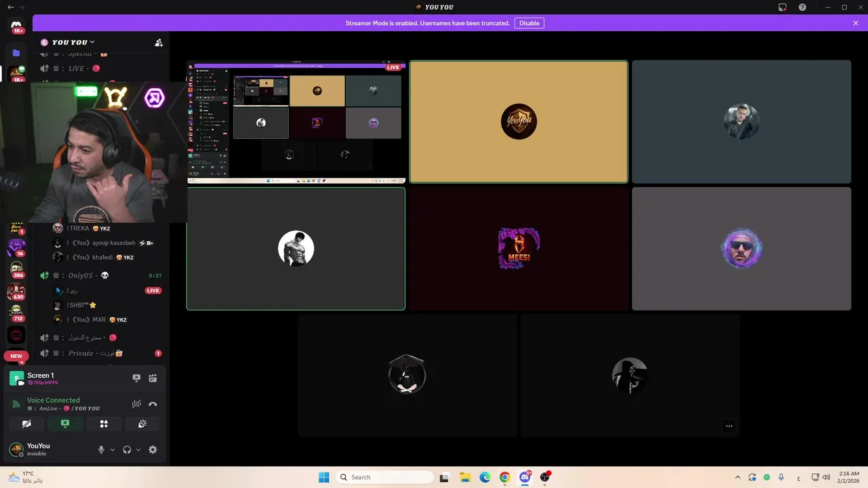Disconnect from voice with the hang-up icon
Screen dimensions: 868x488
153,404
